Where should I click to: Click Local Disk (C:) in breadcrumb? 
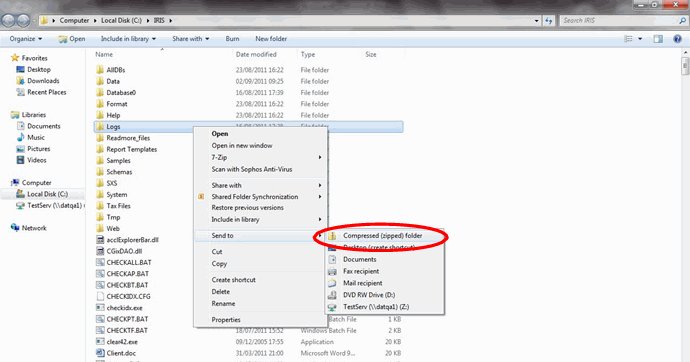(121, 21)
